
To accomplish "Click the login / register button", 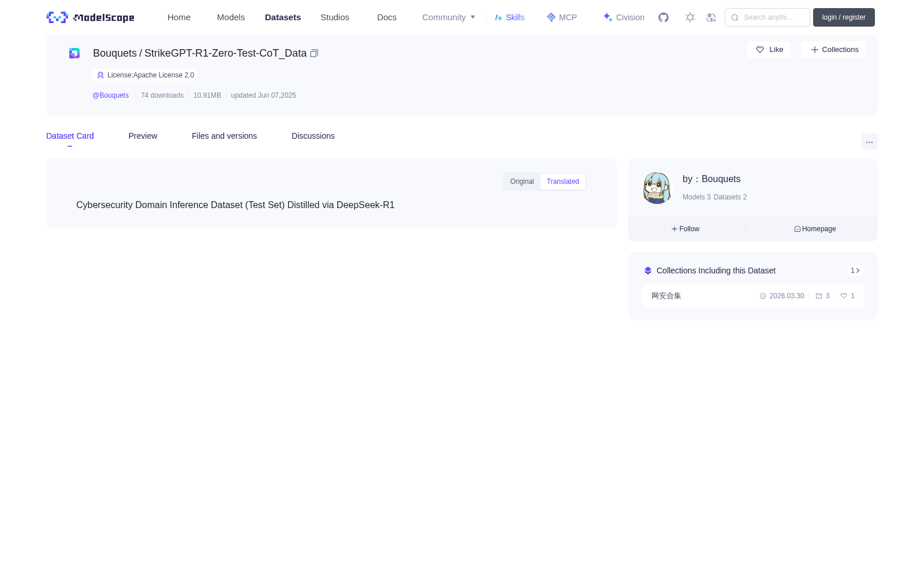I will [844, 17].
